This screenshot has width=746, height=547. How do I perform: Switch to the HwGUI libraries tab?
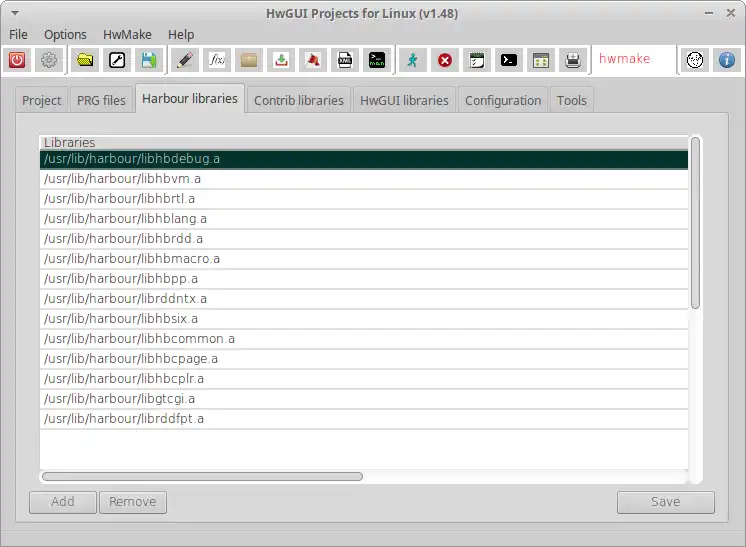coord(404,100)
